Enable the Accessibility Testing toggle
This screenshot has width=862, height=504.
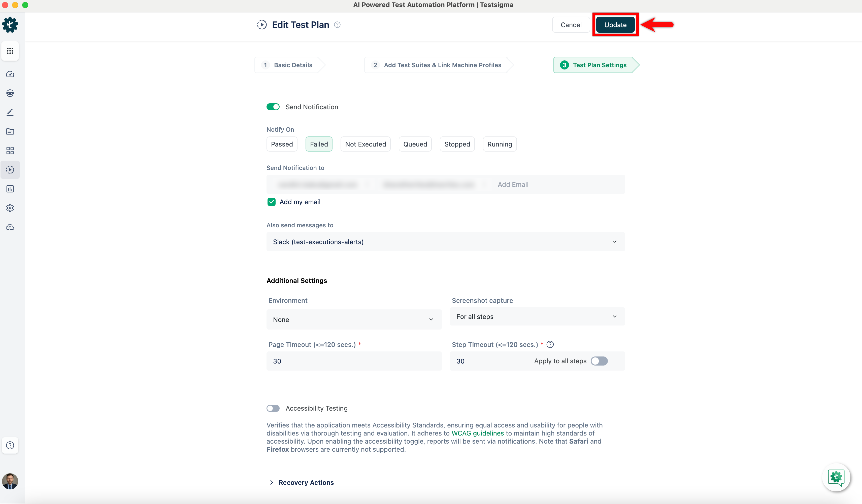(x=273, y=408)
